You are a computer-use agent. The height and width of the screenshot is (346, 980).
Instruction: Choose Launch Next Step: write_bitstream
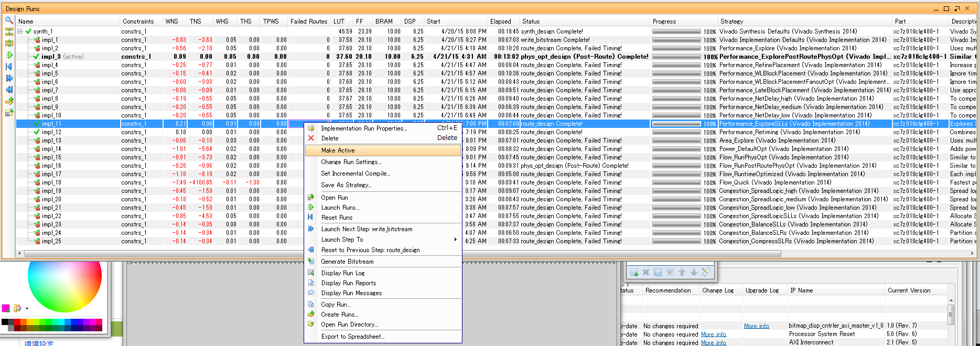click(383, 229)
